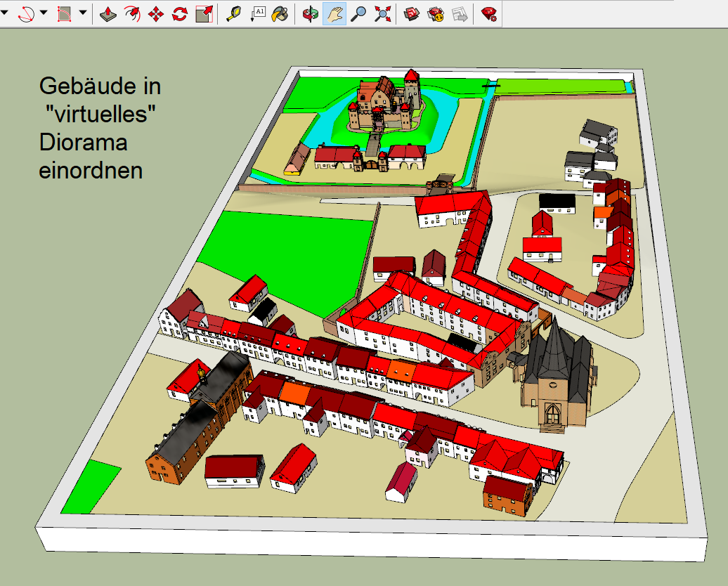Pick the Rotate tool
728x586 pixels.
pos(180,13)
